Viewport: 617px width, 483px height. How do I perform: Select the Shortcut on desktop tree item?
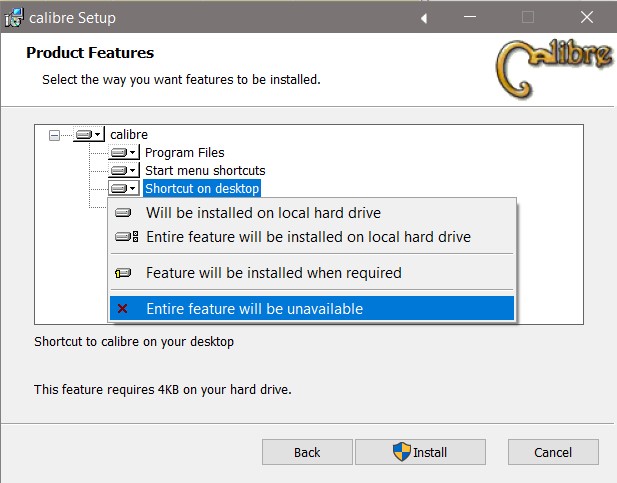pos(202,189)
